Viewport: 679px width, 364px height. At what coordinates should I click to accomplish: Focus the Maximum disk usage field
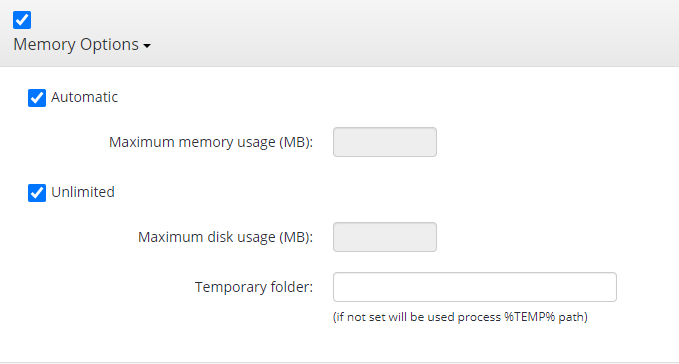pos(385,237)
